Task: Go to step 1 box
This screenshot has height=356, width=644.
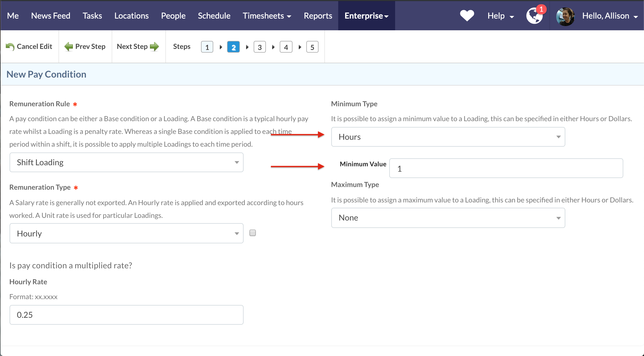Action: point(207,47)
